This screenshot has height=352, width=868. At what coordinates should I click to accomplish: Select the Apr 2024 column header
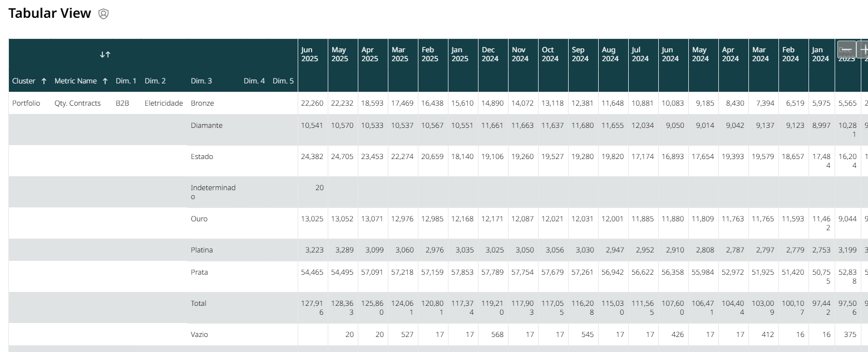pos(730,54)
